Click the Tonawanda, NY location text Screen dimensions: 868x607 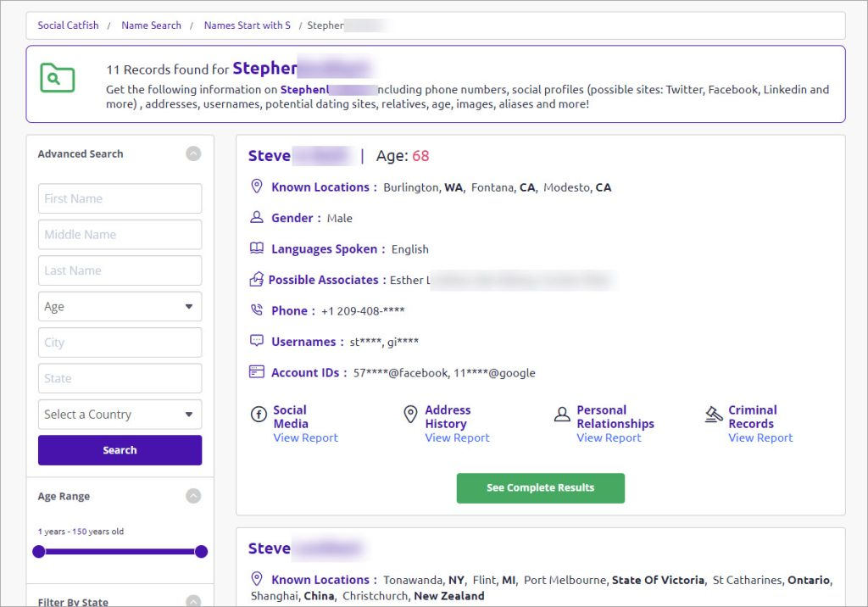pyautogui.click(x=424, y=580)
